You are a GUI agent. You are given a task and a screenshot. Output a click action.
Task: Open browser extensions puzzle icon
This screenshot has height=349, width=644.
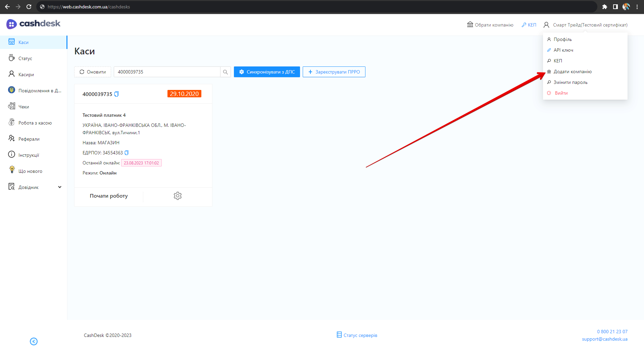(604, 7)
